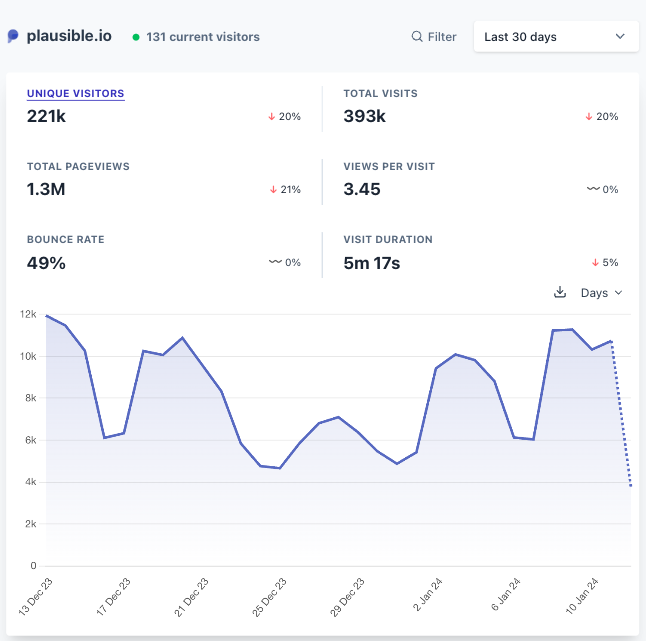646x641 pixels.
Task: Click the 4k y-axis label
Action: click(x=30, y=482)
